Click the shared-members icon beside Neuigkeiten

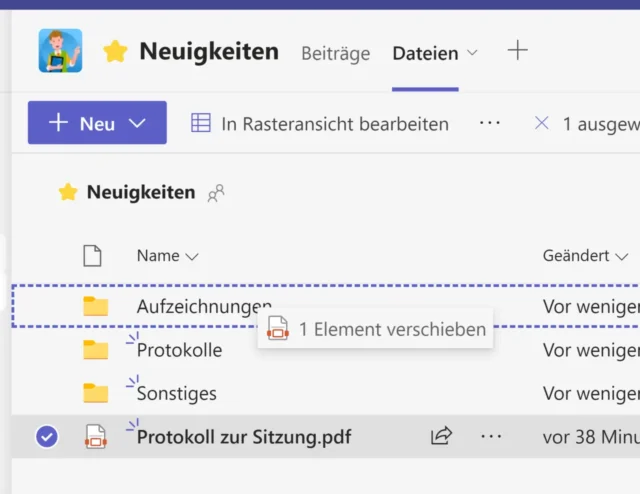(216, 193)
